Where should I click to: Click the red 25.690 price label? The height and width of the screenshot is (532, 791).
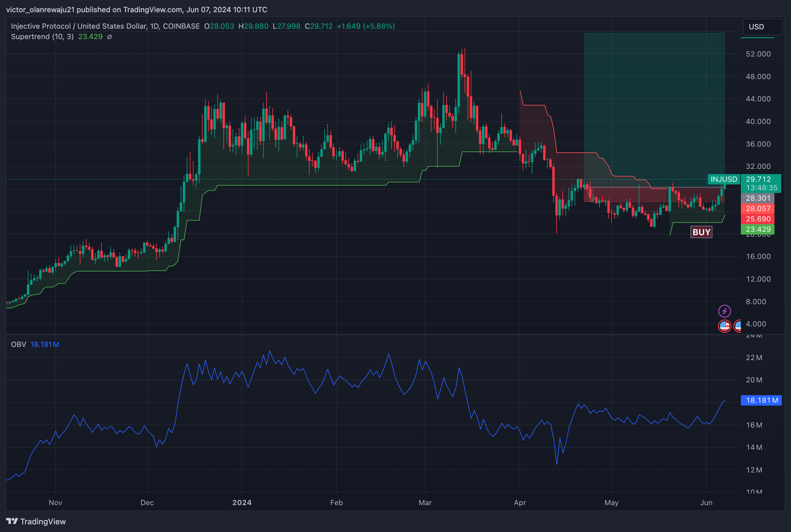tap(758, 219)
